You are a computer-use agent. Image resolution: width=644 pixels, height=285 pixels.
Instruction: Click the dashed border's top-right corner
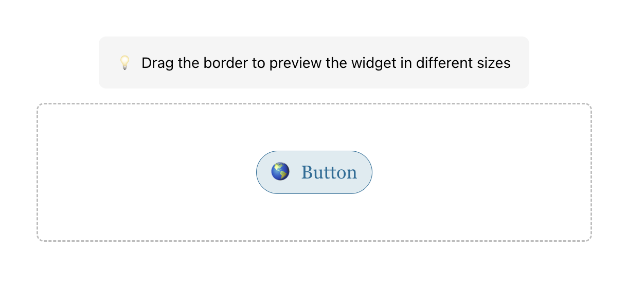(590, 105)
